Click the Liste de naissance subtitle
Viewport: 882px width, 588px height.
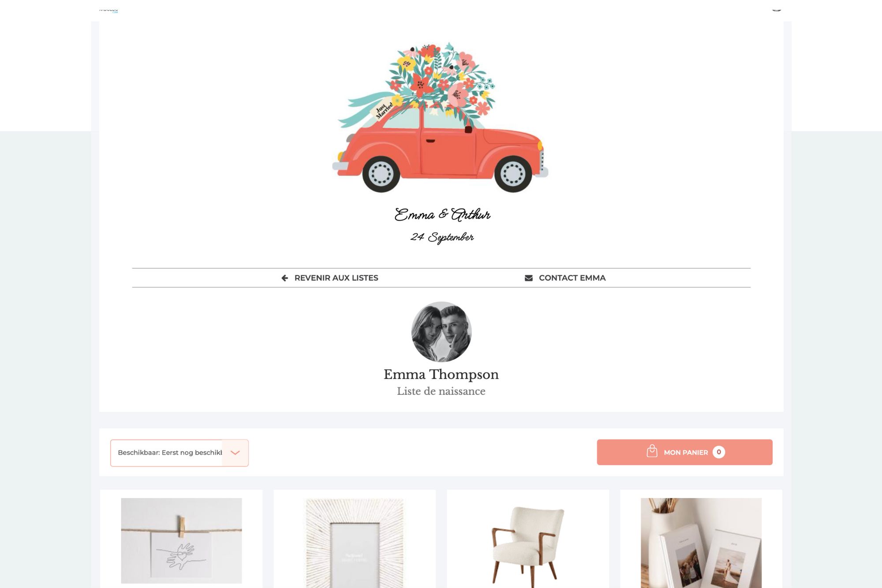(x=441, y=391)
